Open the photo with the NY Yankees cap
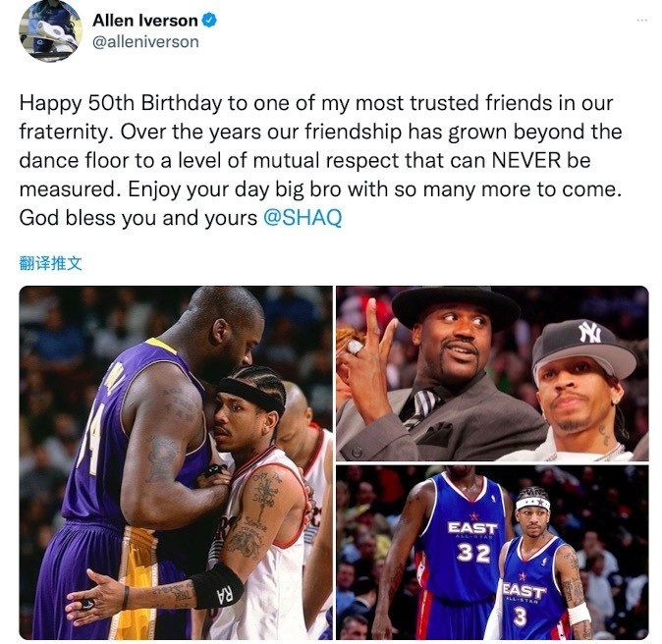Screen dimensions: 662x644 click(492, 373)
